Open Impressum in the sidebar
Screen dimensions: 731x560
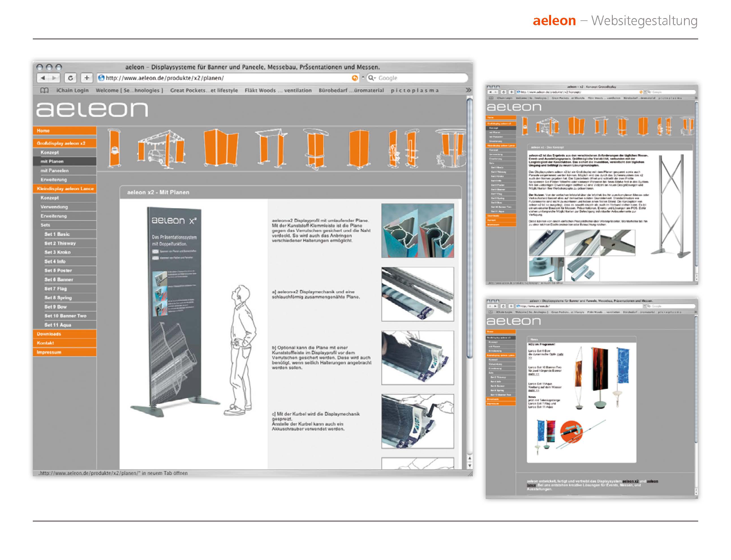(65, 352)
